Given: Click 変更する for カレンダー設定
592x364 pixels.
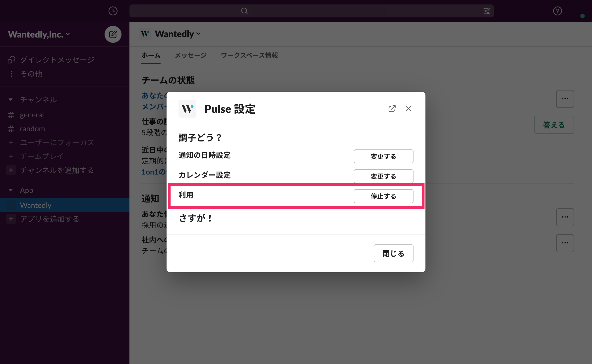Looking at the screenshot, I should (x=383, y=176).
